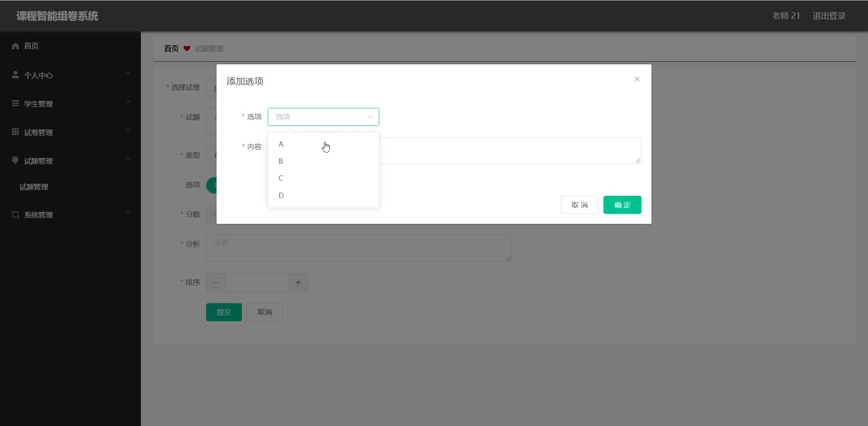
Task: Toggle the 学生管理 chevron arrow
Action: click(128, 102)
